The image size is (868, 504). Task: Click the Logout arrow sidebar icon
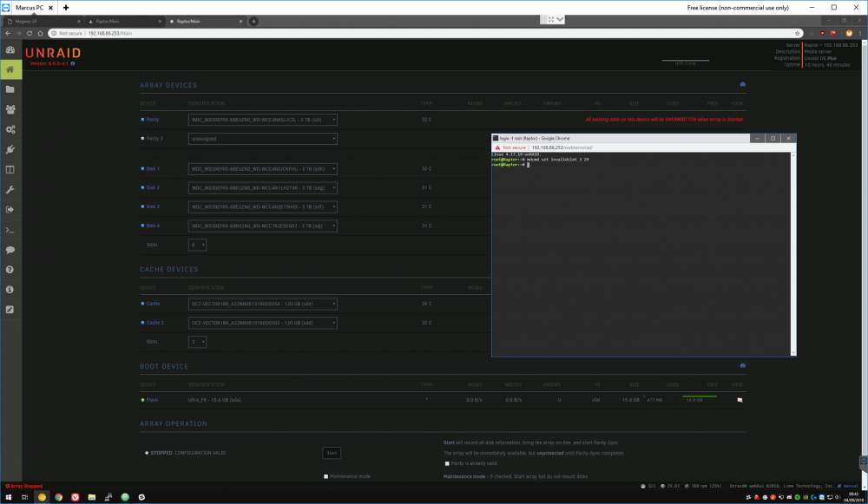(10, 210)
